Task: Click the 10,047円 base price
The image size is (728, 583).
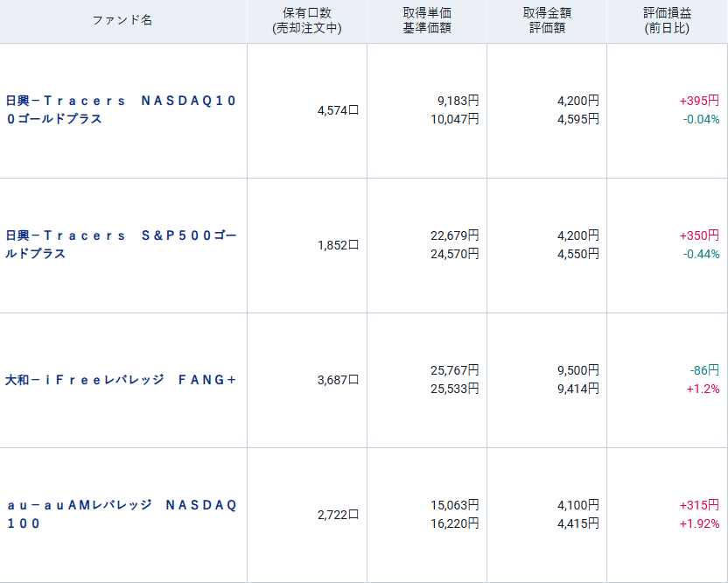Action: 454,119
